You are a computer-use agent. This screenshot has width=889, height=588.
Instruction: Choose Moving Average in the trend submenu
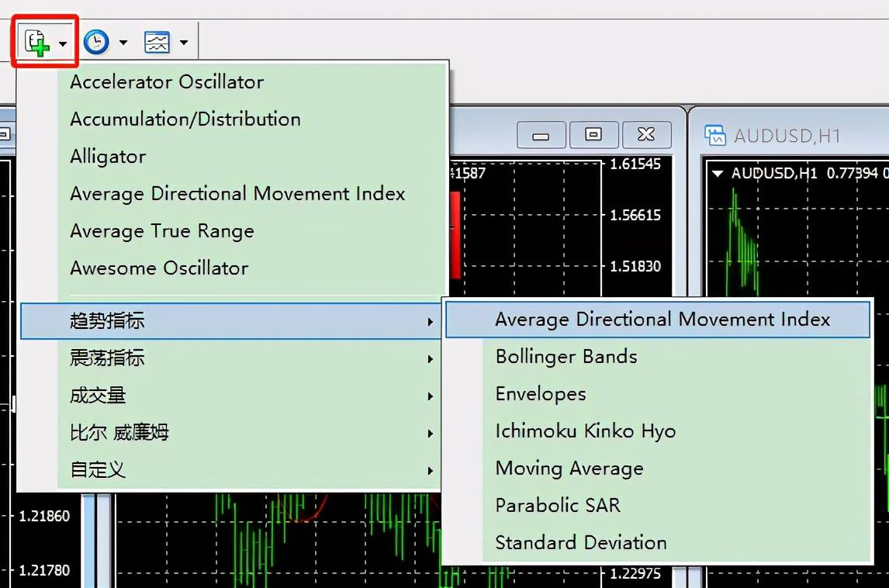click(x=569, y=469)
